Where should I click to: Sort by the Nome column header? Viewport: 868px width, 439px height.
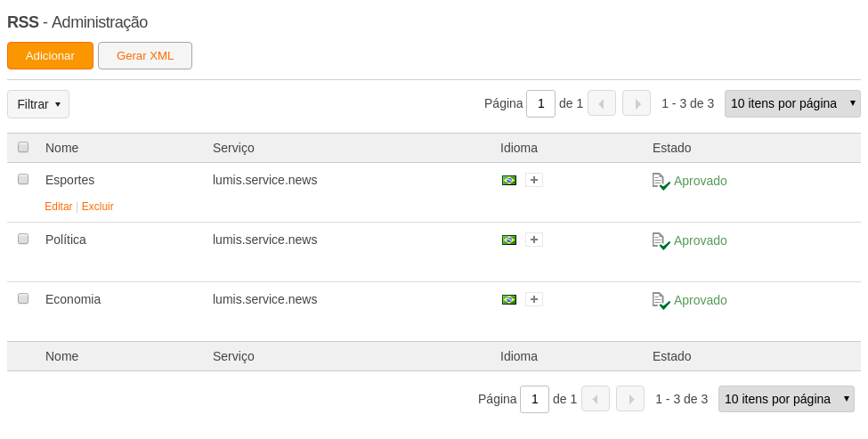click(61, 148)
